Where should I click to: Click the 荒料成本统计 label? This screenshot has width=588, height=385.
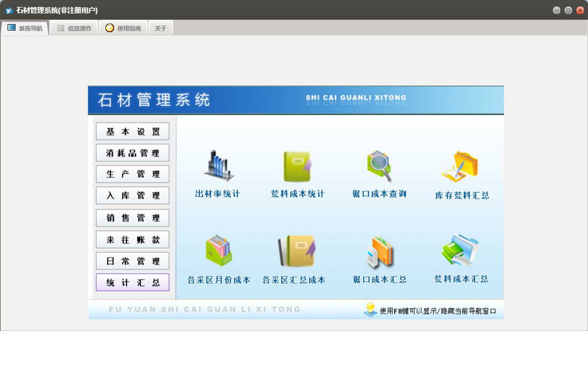298,194
